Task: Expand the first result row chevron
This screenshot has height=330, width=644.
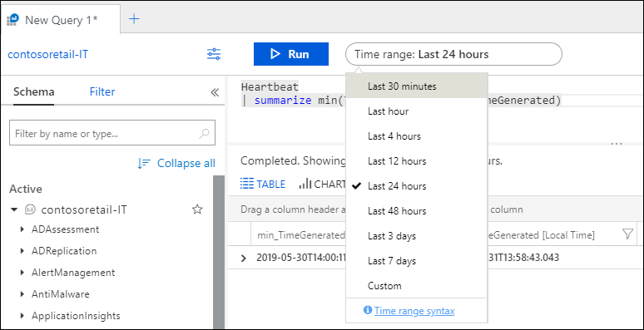Action: [x=244, y=259]
